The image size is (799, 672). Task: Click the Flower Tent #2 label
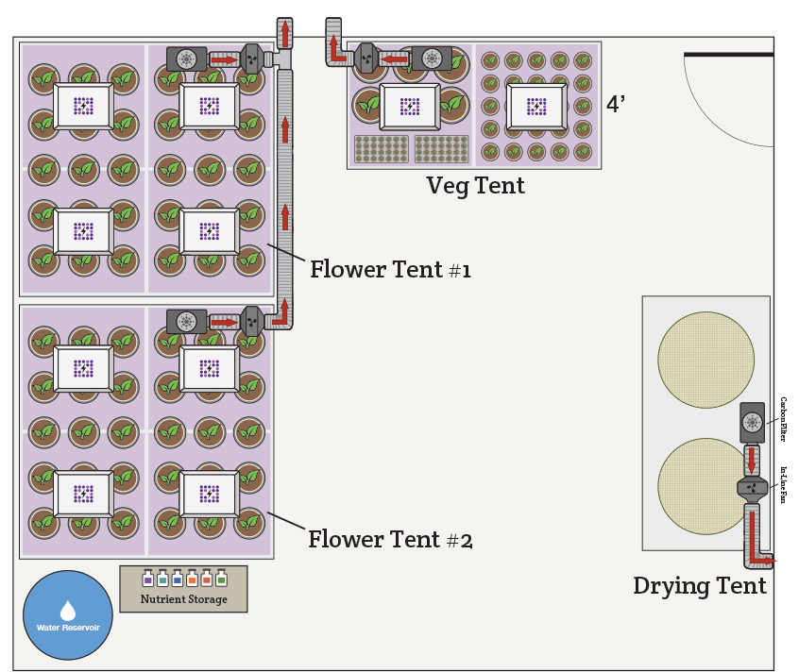pyautogui.click(x=390, y=539)
